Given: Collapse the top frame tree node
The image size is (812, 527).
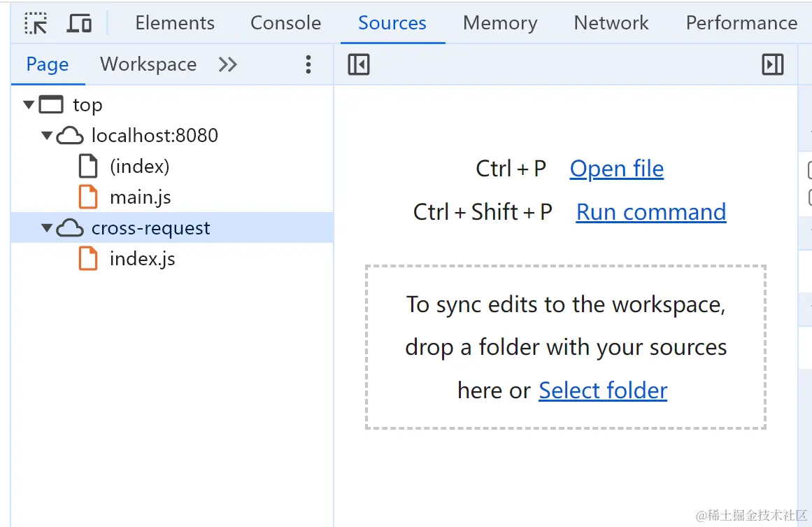Looking at the screenshot, I should point(29,105).
